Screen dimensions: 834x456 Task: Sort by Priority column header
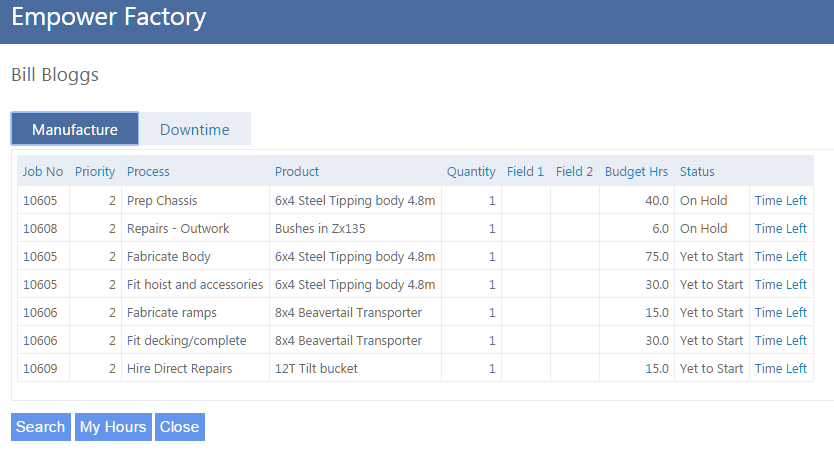pos(95,171)
